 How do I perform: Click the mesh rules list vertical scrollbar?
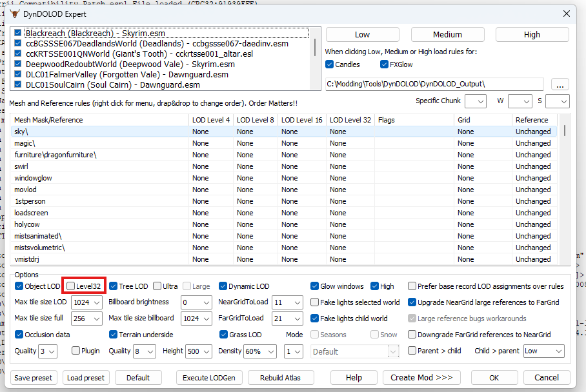tap(565, 193)
